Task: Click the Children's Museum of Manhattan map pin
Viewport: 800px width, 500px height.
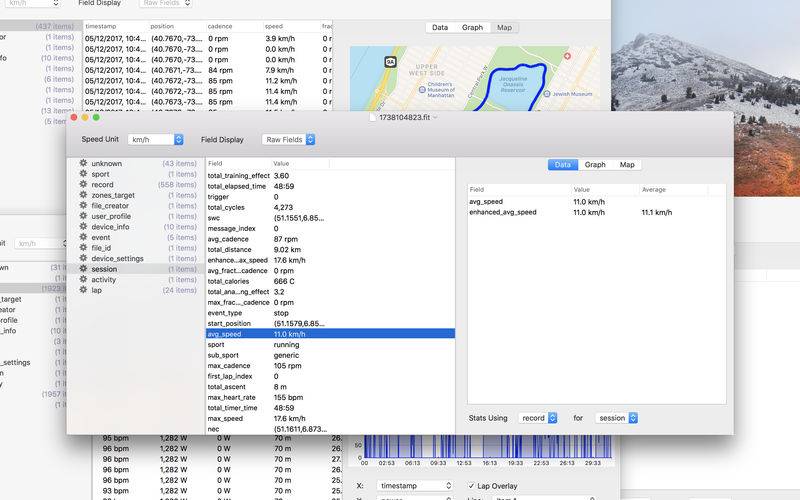Action: tap(422, 90)
